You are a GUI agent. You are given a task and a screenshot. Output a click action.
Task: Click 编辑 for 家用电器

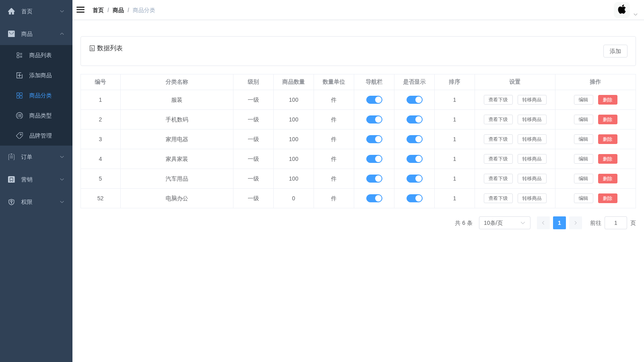584,139
